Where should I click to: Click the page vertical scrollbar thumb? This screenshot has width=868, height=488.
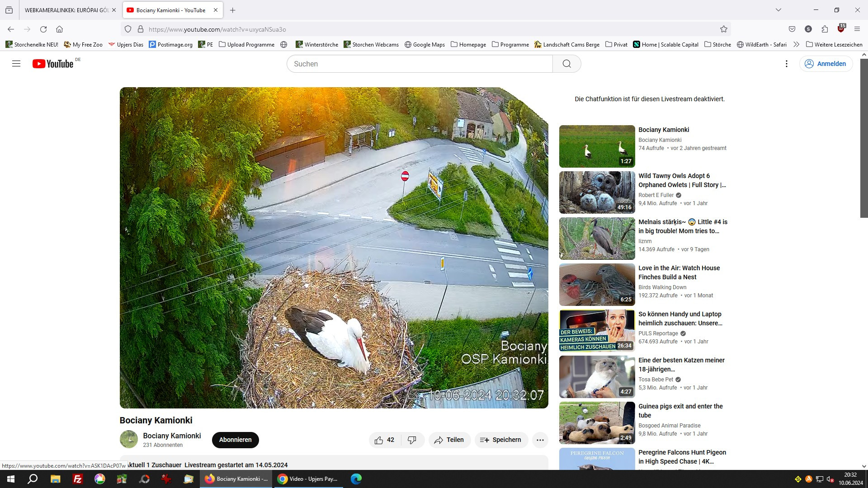point(863,138)
